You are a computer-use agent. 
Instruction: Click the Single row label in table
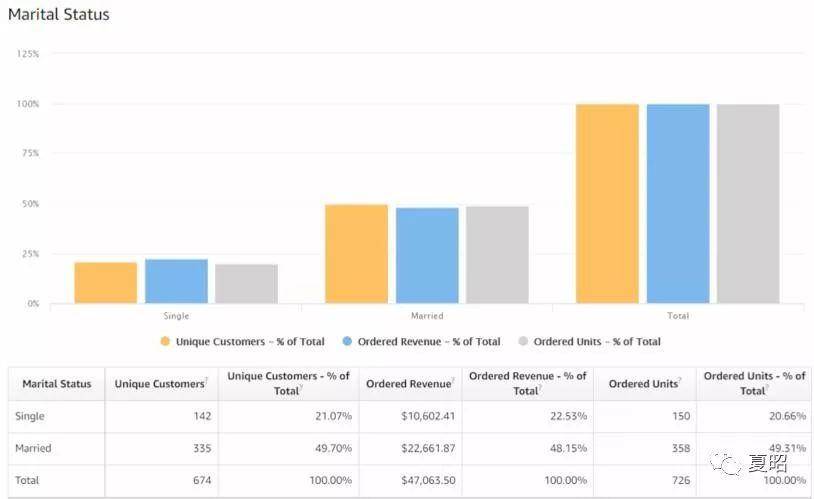click(x=30, y=416)
